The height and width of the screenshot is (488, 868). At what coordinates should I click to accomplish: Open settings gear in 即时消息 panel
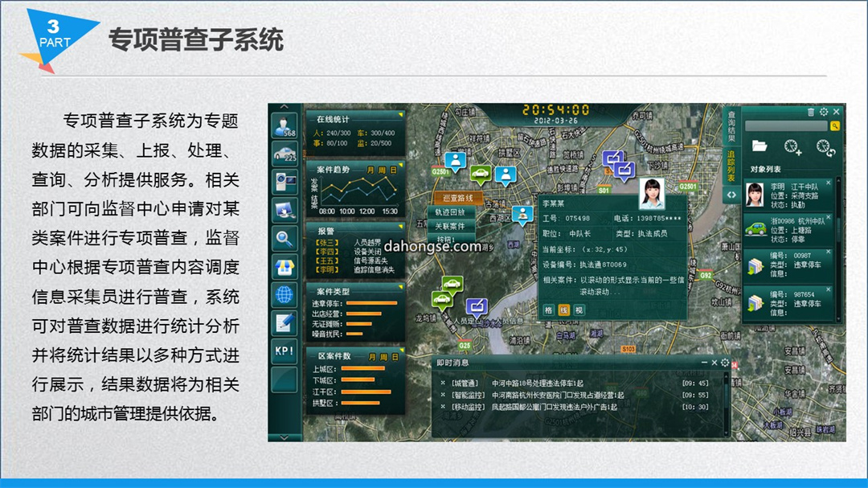pos(725,363)
